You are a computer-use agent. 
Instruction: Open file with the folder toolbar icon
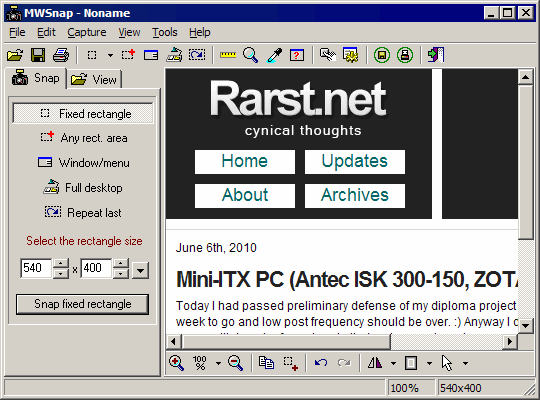[15, 55]
